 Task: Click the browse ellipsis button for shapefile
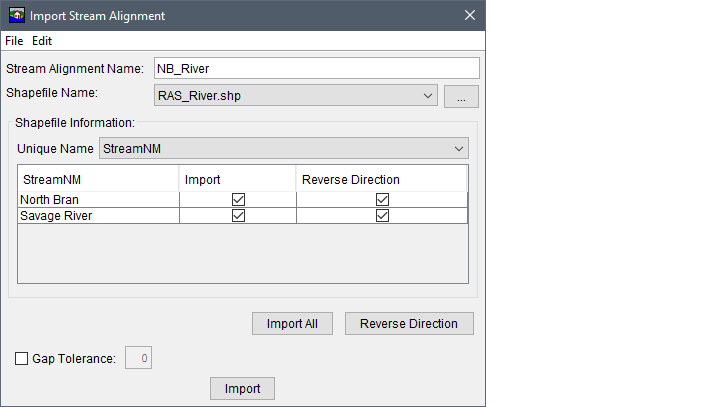tap(462, 96)
